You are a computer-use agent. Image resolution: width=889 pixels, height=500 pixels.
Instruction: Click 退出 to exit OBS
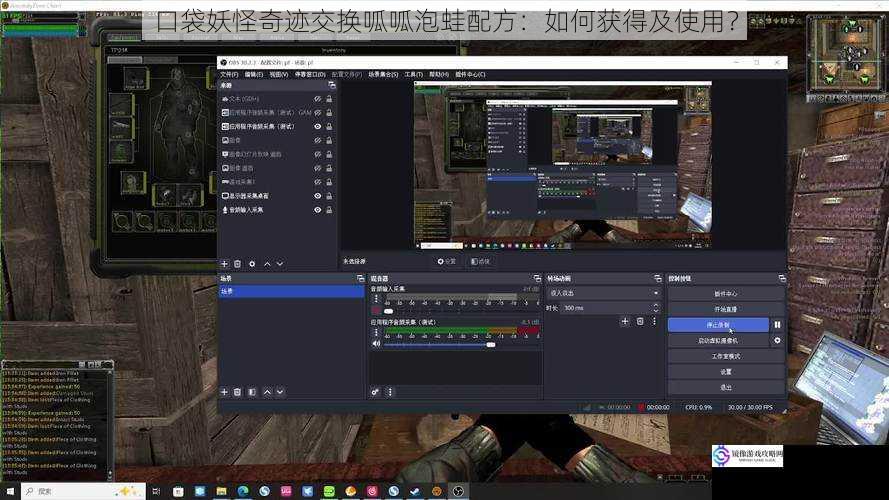[x=726, y=387]
